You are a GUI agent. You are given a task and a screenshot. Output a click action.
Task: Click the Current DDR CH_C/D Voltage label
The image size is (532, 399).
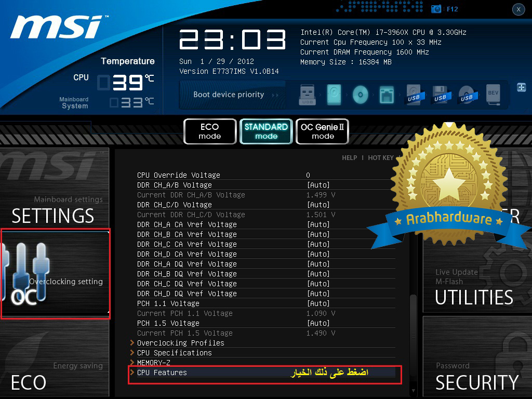click(x=191, y=215)
